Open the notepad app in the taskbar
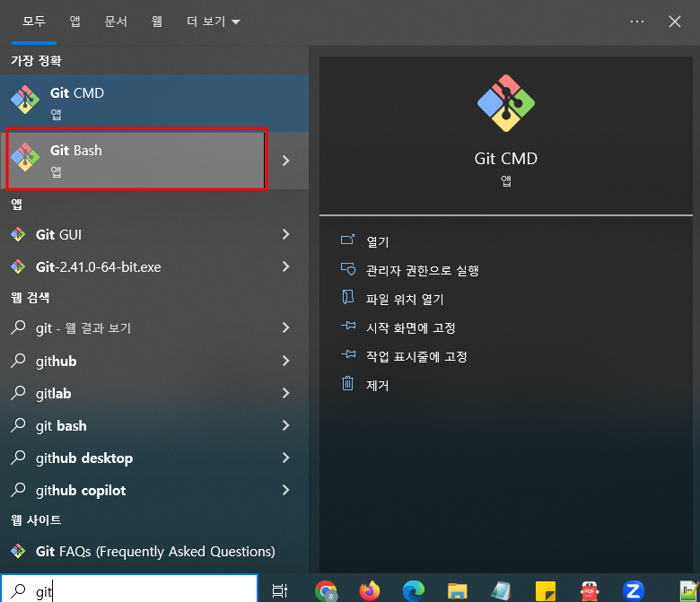 [501, 590]
